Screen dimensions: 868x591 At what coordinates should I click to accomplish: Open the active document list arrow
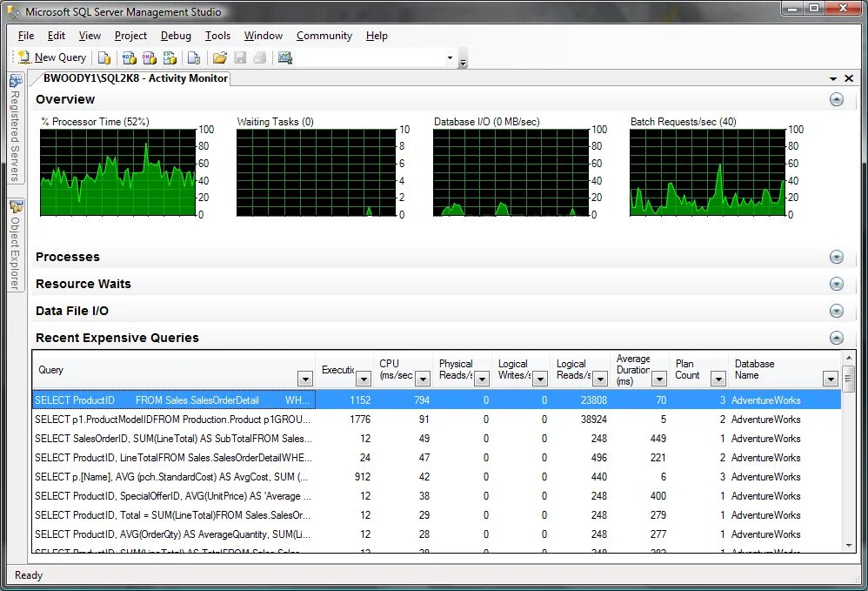832,78
